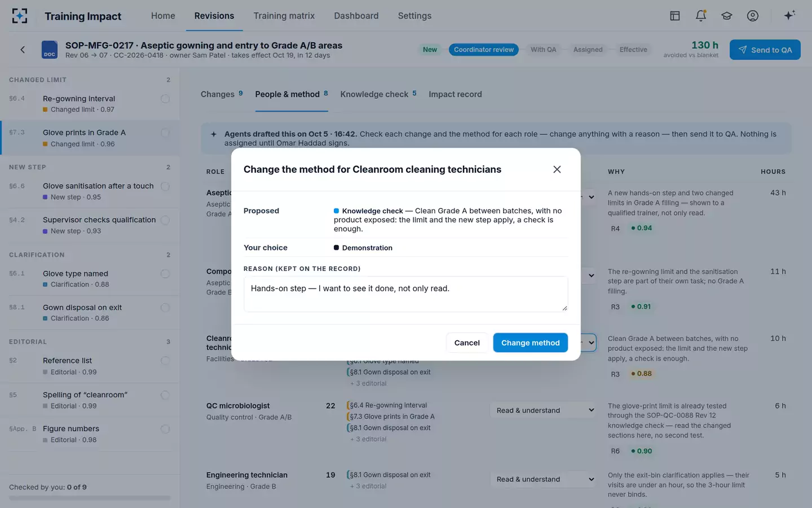Image resolution: width=812 pixels, height=508 pixels.
Task: Open the Settings menu
Action: pos(414,16)
